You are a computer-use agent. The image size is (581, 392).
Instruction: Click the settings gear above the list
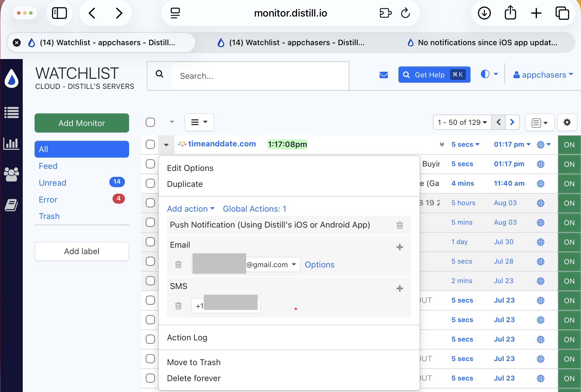[567, 122]
